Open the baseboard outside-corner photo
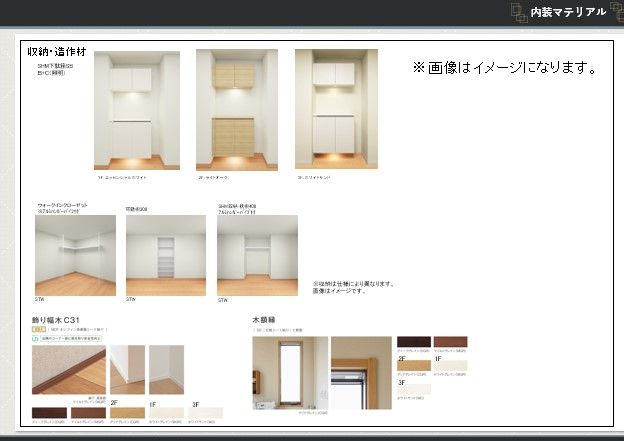 click(127, 370)
